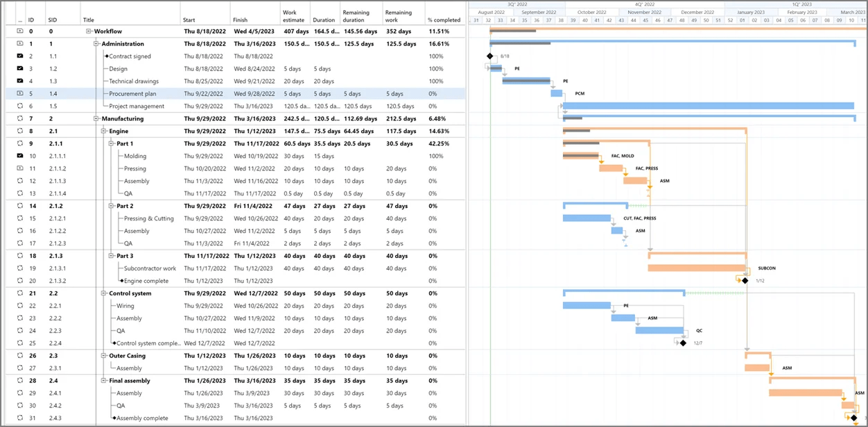Click the status icon for Outer Casing row 26
The image size is (868, 427).
coord(19,356)
